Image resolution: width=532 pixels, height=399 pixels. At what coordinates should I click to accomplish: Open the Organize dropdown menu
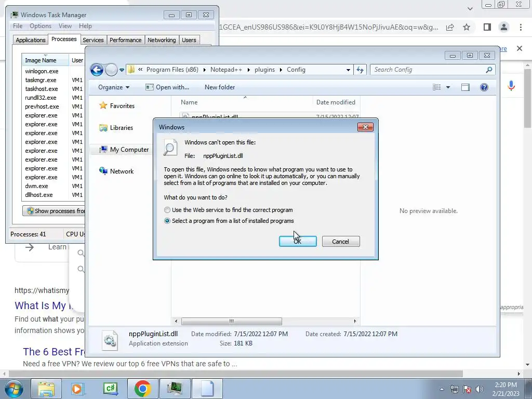coord(114,87)
